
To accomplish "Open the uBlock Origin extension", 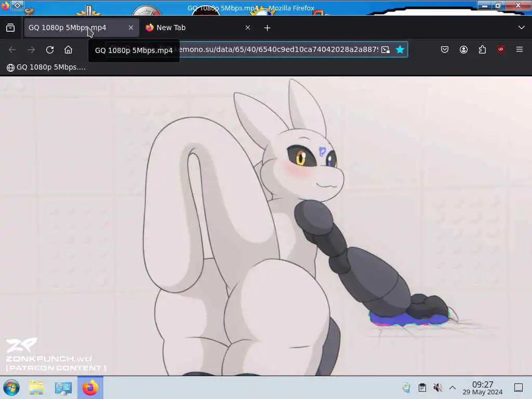I will coord(500,49).
